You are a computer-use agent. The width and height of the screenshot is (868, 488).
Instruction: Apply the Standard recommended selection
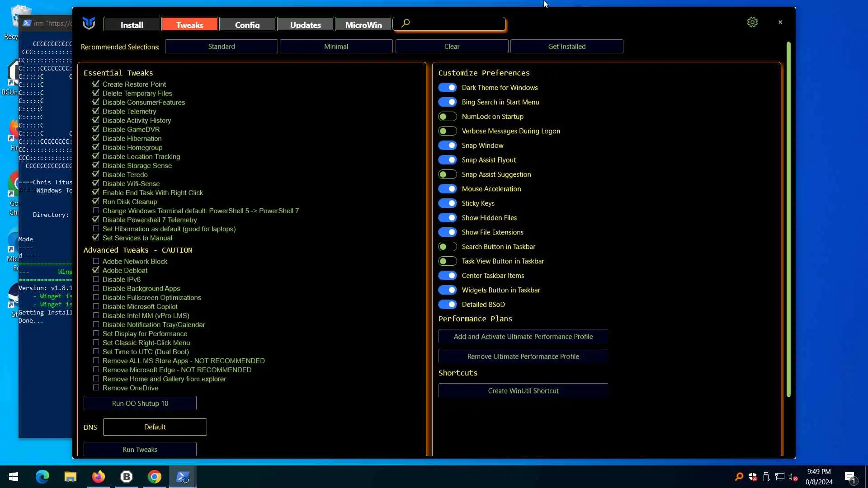click(221, 47)
